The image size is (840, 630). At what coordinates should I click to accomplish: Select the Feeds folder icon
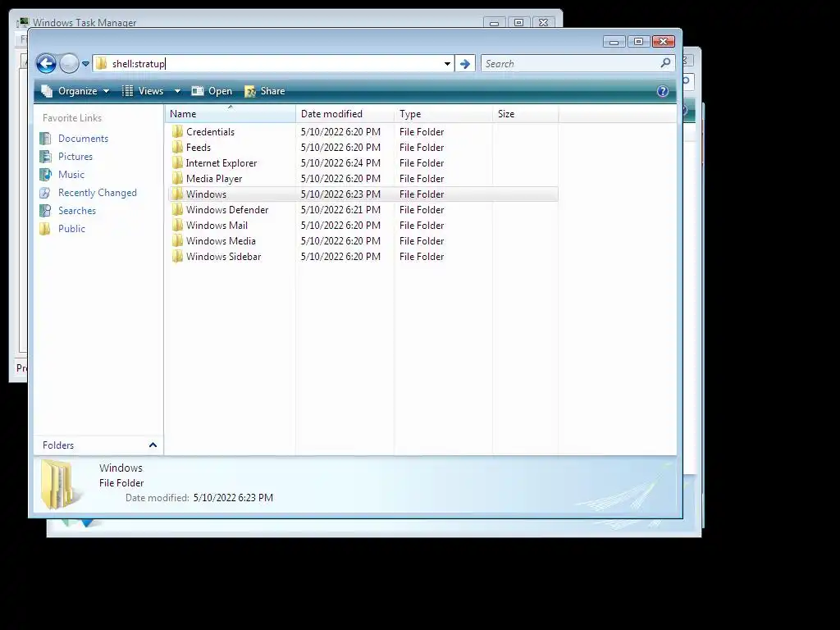pyautogui.click(x=177, y=148)
